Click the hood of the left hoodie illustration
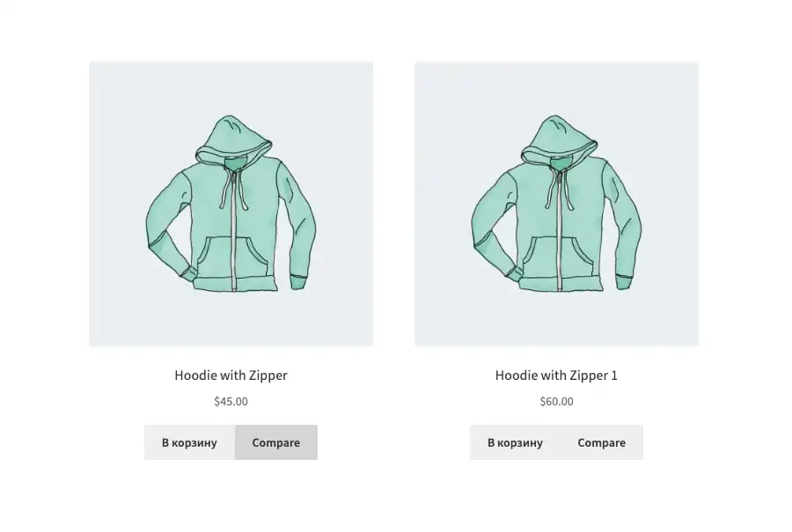792x532 pixels. click(x=233, y=137)
